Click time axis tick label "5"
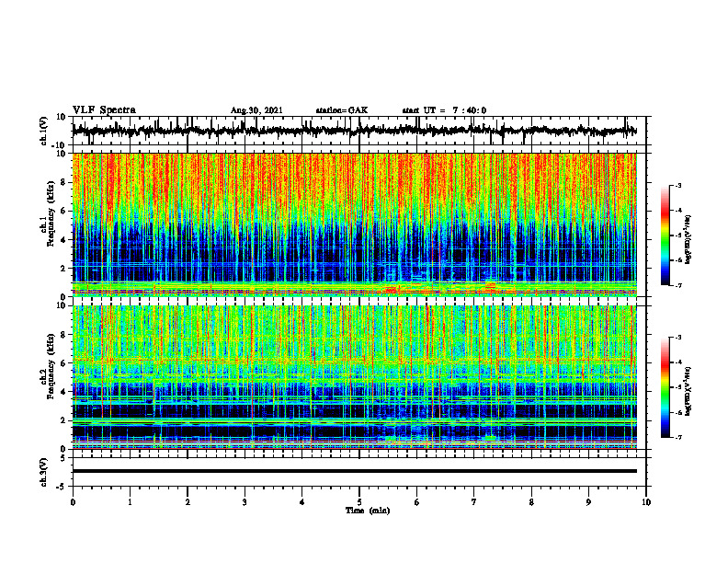The width and height of the screenshot is (728, 563). point(359,502)
